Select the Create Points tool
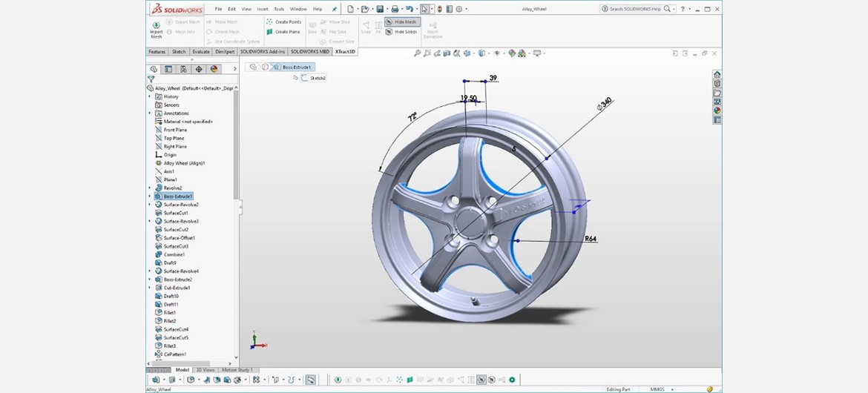Viewport: 868px width, 393px height. tap(284, 22)
